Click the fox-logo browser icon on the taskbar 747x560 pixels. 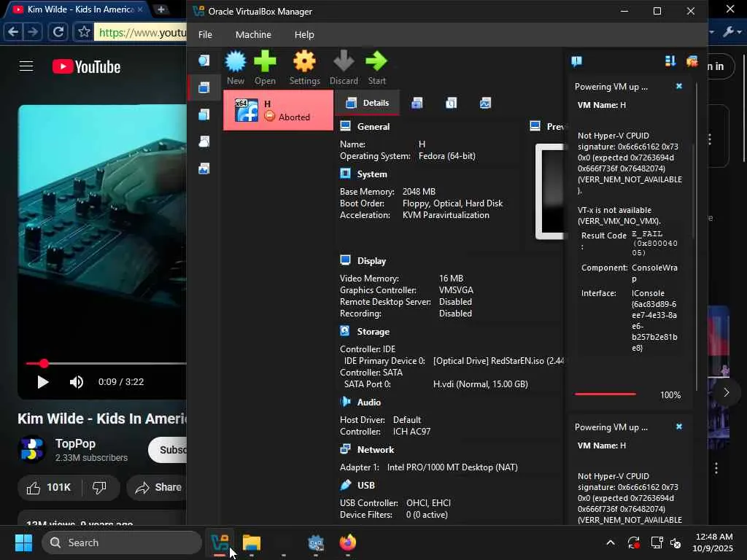point(348,542)
